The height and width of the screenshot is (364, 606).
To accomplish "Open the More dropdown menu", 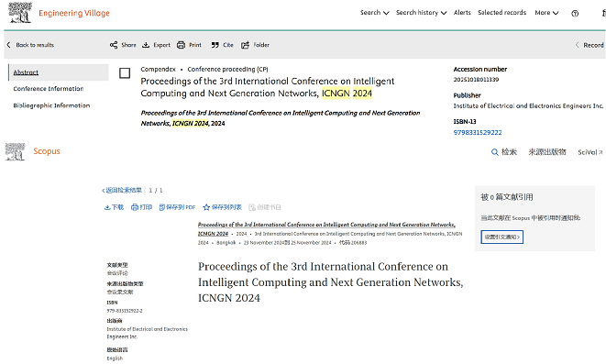I will (546, 13).
